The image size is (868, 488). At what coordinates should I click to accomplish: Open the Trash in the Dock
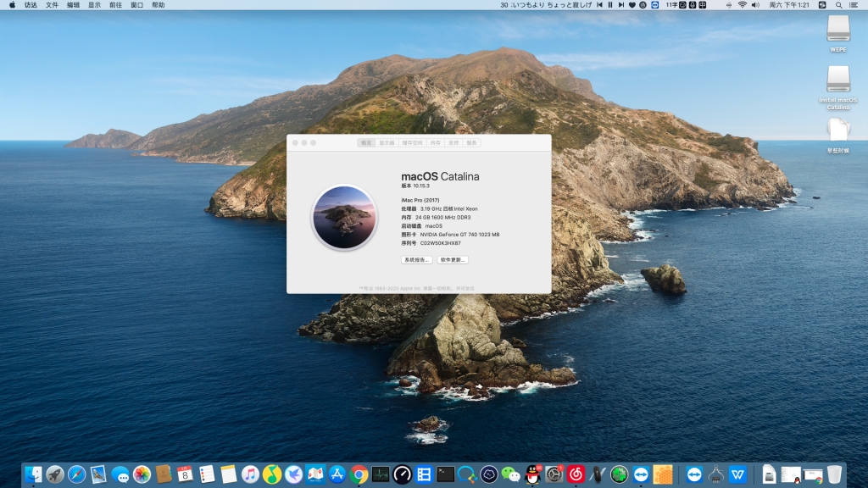click(834, 474)
